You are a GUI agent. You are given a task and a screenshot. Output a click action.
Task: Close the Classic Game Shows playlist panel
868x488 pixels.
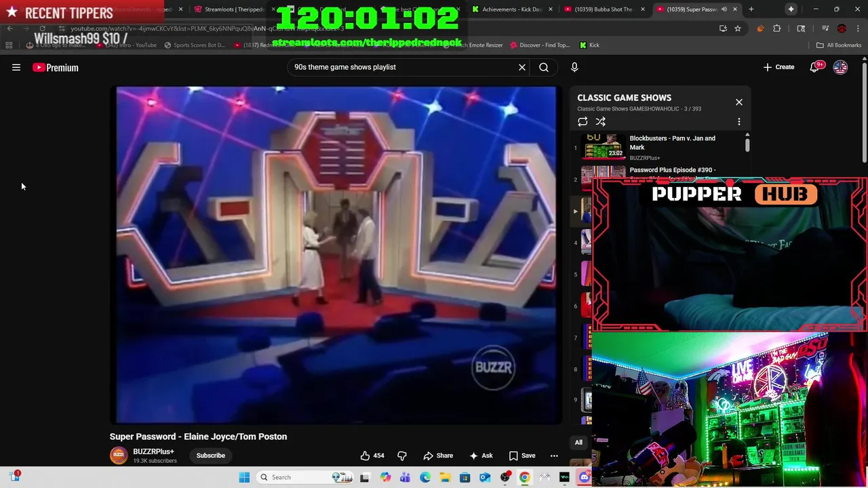[739, 102]
